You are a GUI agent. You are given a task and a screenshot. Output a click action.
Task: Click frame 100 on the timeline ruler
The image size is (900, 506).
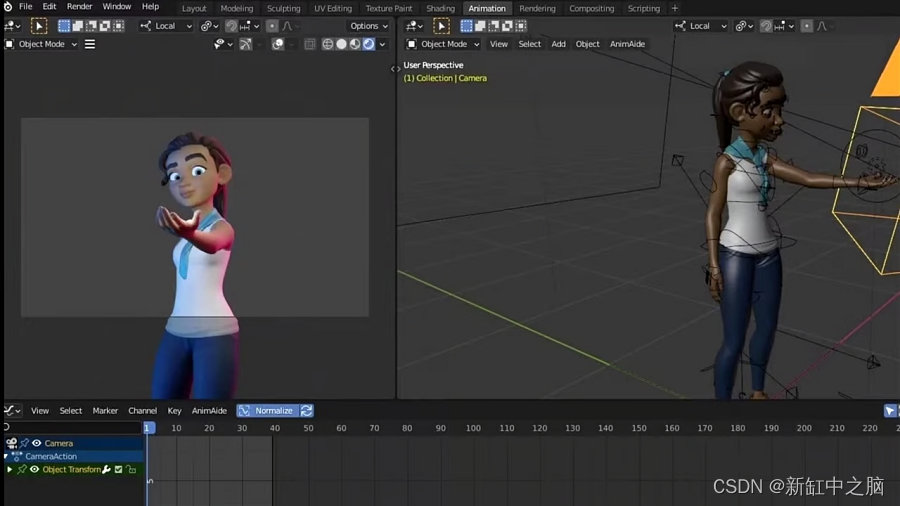(473, 428)
